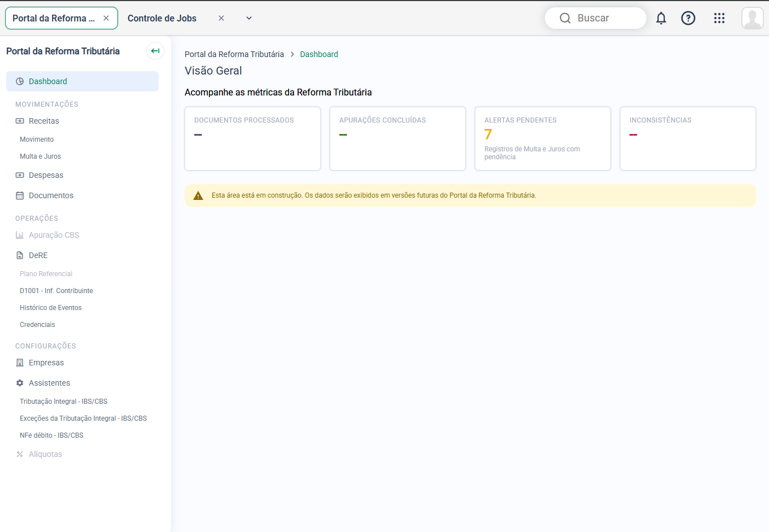
Task: Open the user profile avatar
Action: pos(753,18)
